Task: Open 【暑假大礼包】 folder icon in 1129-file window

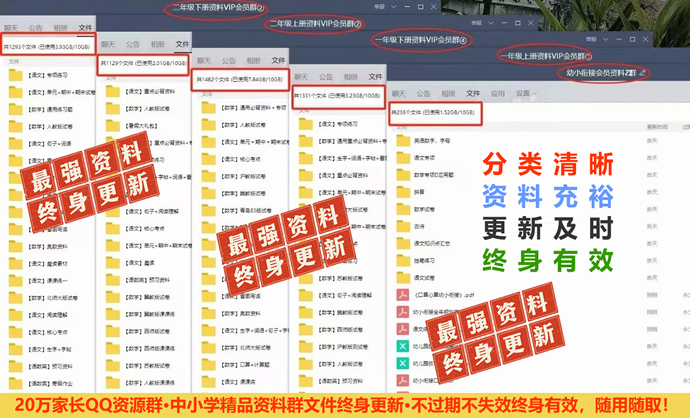Action: tap(113, 126)
